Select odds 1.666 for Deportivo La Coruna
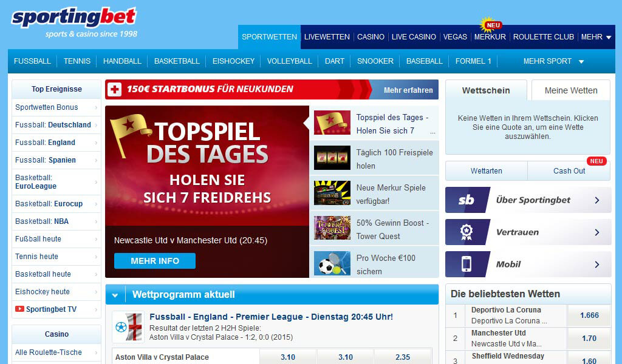This screenshot has width=622, height=364. pos(589,315)
